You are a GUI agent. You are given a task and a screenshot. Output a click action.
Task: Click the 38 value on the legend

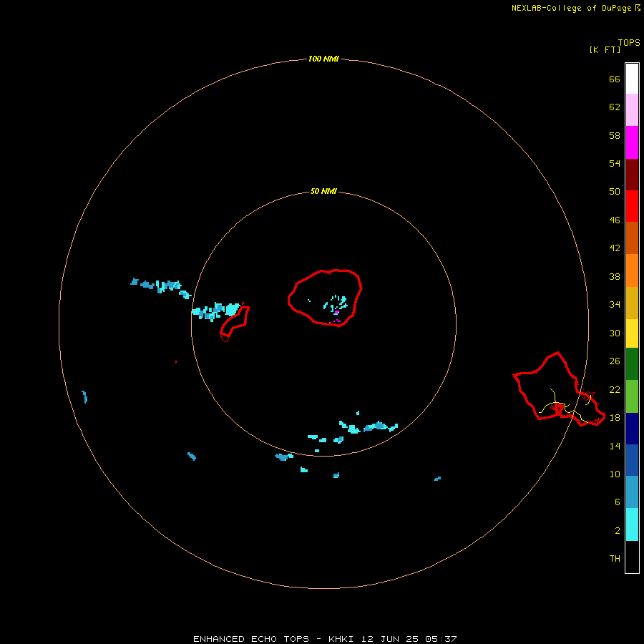(615, 276)
